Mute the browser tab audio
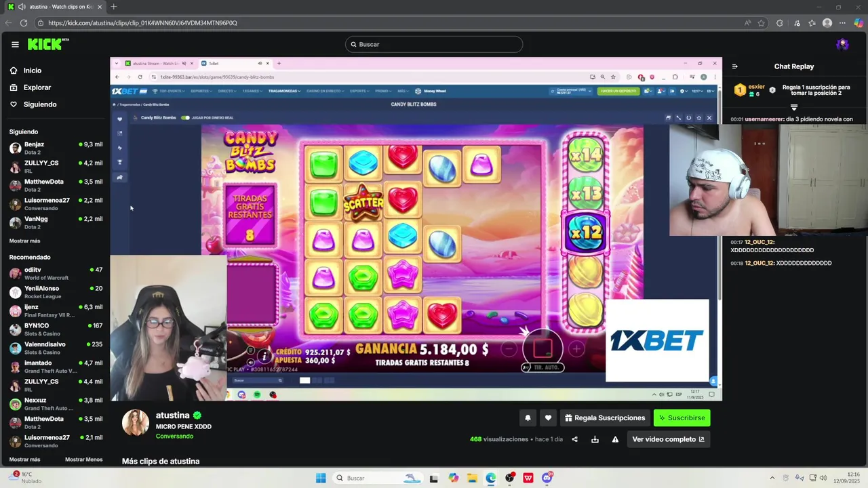Screen dimensions: 868x488 click(x=22, y=7)
